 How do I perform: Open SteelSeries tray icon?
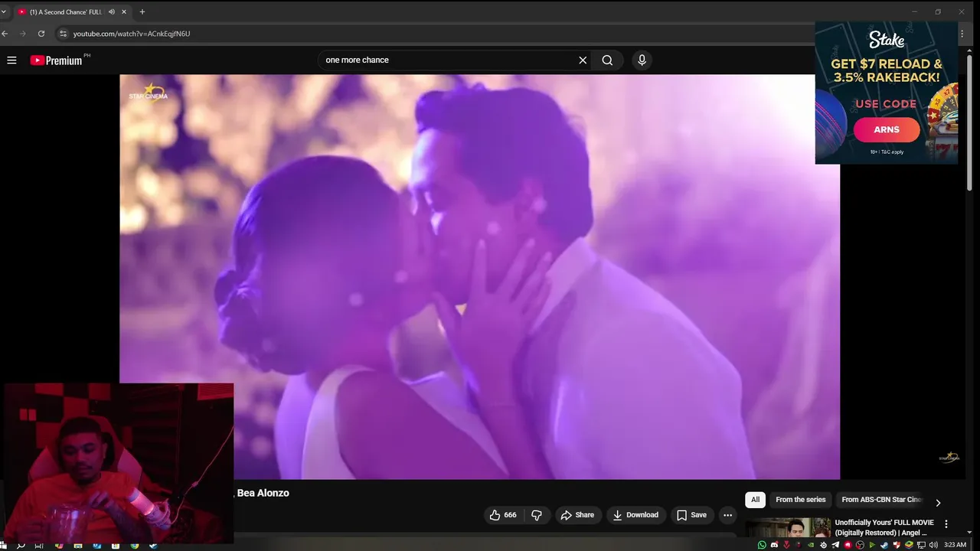click(x=823, y=545)
